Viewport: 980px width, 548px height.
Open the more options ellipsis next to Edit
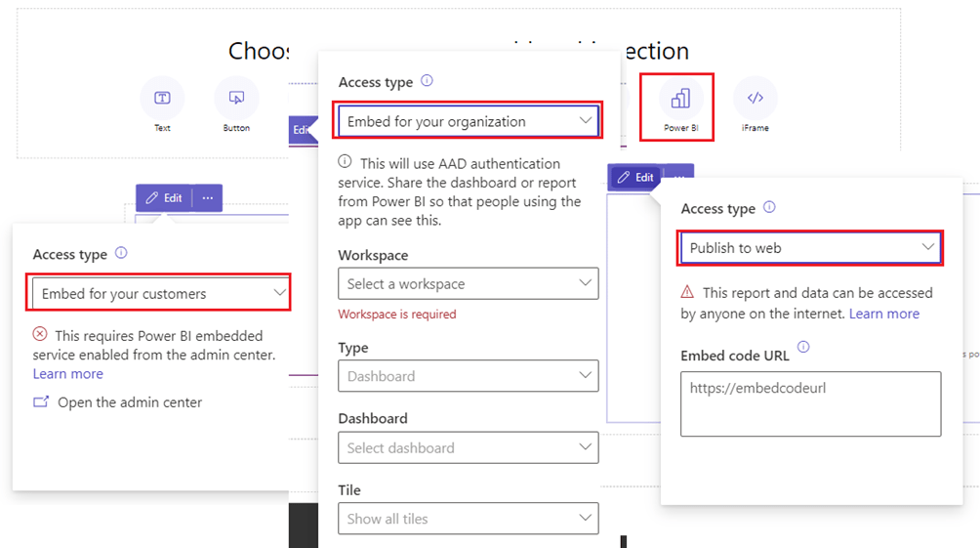(208, 198)
